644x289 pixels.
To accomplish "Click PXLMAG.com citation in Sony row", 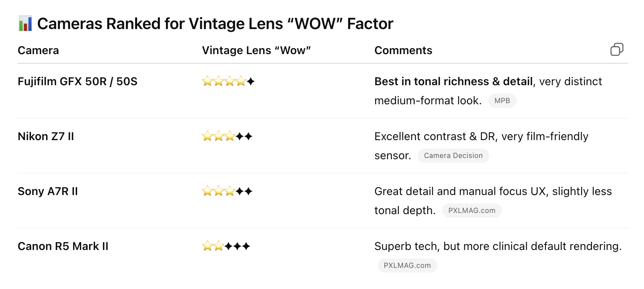I will pos(472,211).
